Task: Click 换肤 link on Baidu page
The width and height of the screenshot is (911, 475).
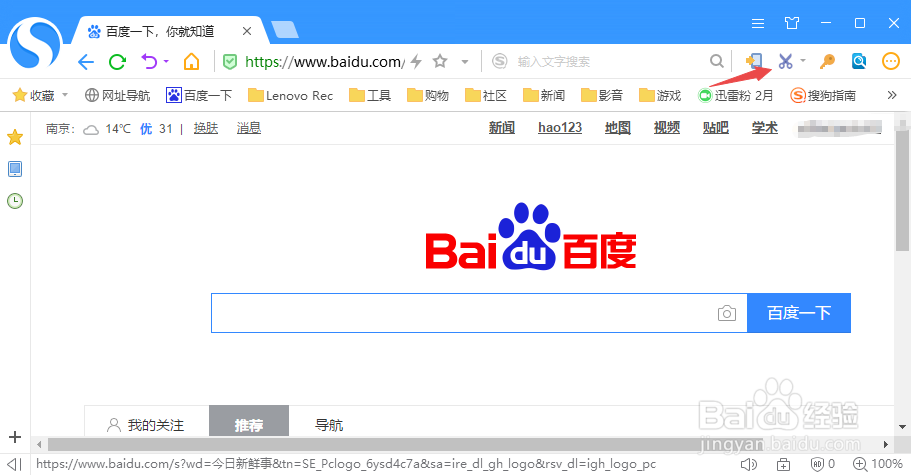Action: point(206,128)
